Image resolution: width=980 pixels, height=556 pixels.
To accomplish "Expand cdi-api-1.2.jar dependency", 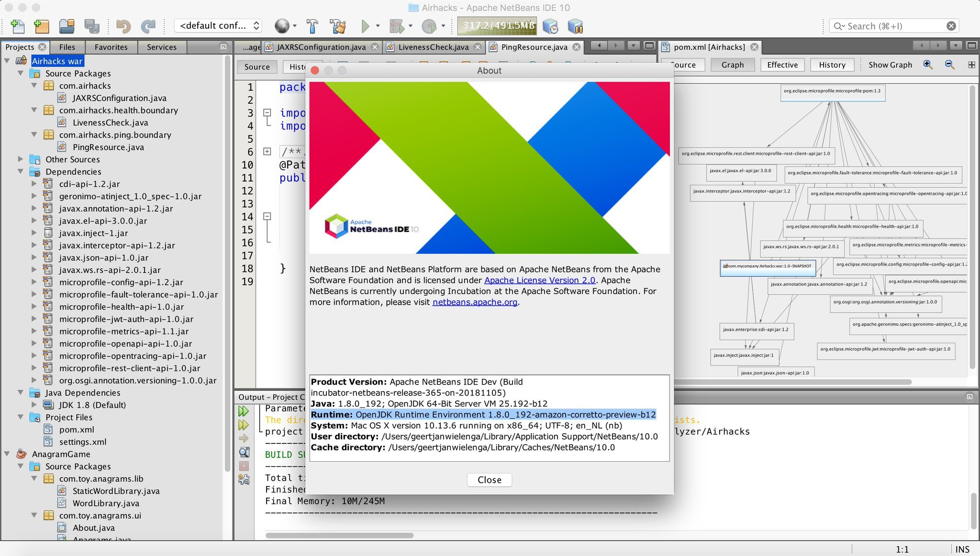I will click(34, 183).
